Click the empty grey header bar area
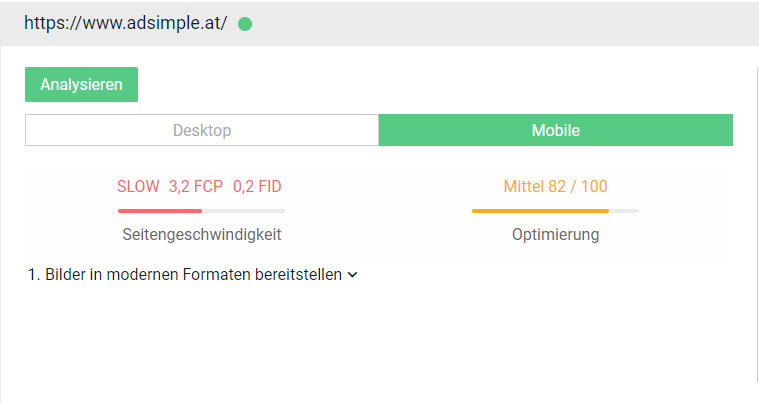Image resolution: width=759 pixels, height=402 pixels. coord(500,23)
